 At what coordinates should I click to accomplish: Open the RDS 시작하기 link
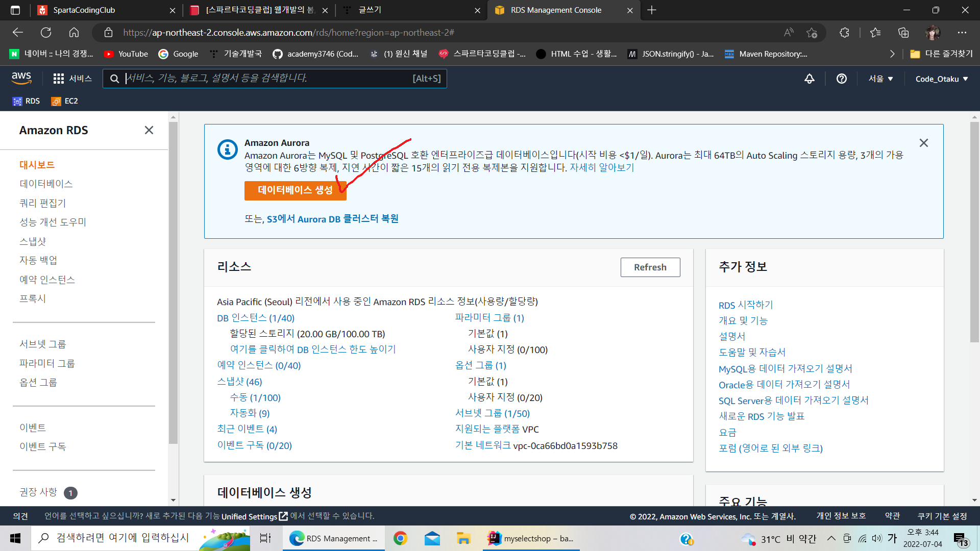tap(746, 305)
